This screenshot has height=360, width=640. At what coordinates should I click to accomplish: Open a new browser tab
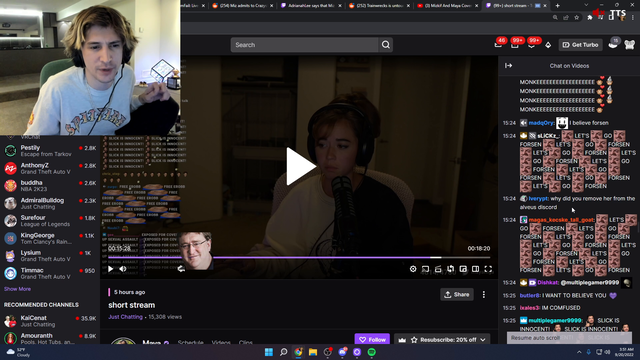pos(558,6)
